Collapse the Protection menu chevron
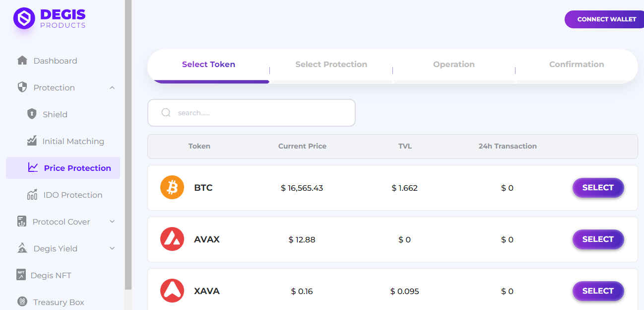This screenshot has height=310, width=644. (x=112, y=88)
